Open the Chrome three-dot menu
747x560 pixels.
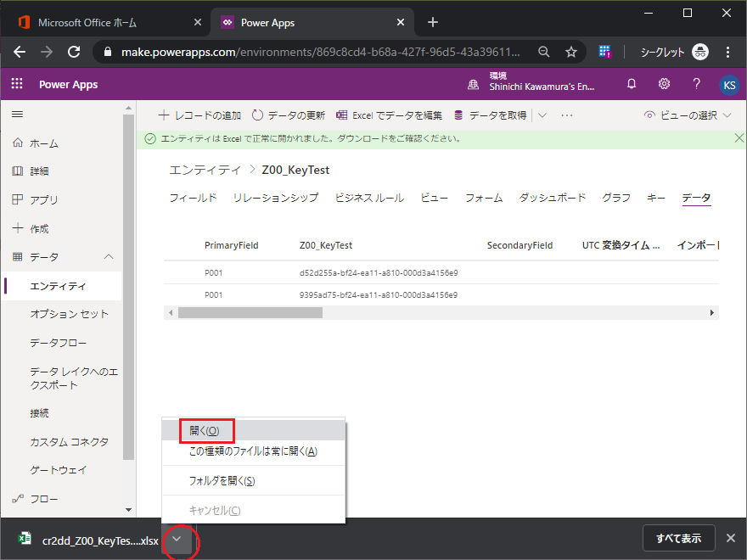(727, 52)
